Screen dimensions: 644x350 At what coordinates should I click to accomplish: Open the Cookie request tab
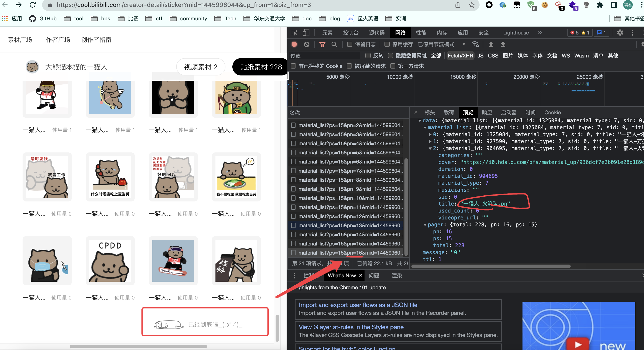coord(552,112)
